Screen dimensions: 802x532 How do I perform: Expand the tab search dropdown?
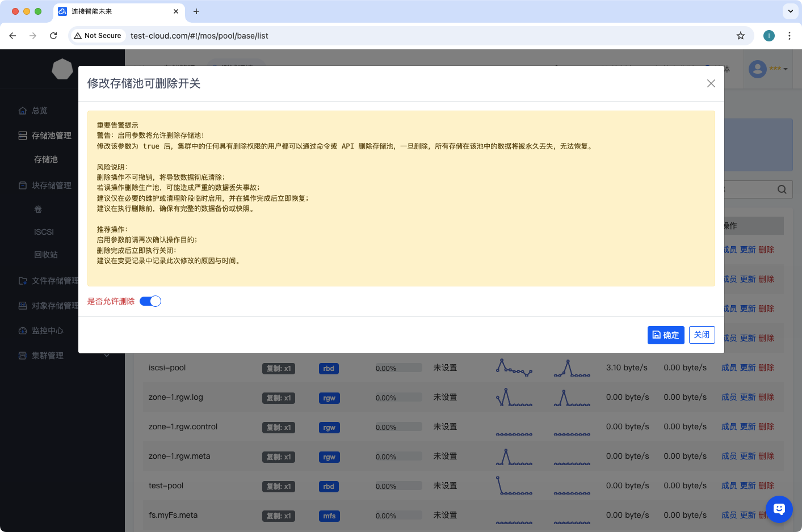pyautogui.click(x=790, y=11)
